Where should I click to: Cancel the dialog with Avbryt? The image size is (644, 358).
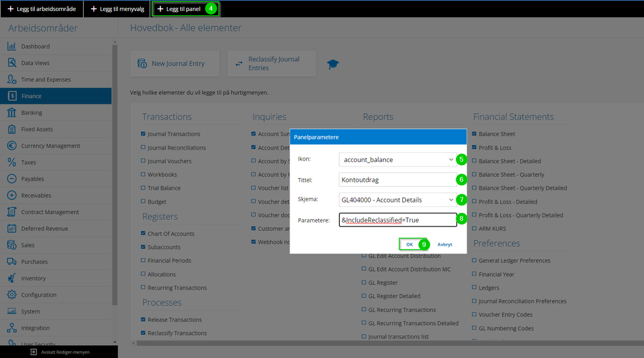(445, 244)
